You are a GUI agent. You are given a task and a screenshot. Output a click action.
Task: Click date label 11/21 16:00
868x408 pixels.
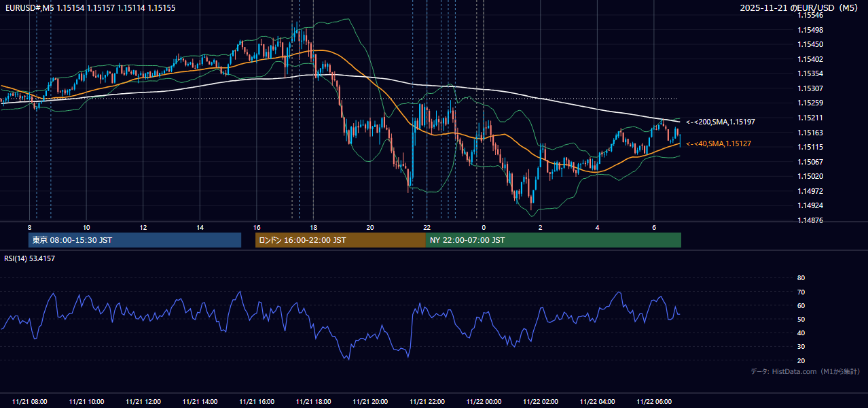[x=257, y=402]
